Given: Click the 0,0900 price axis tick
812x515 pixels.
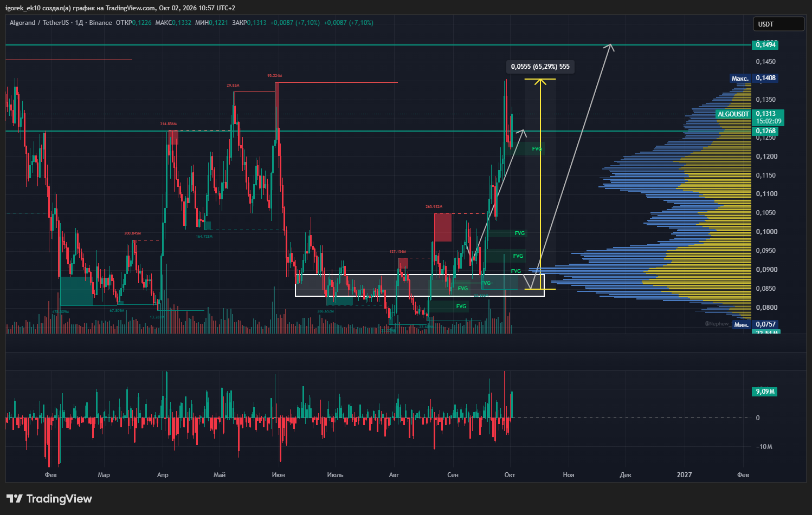Looking at the screenshot, I should 766,270.
